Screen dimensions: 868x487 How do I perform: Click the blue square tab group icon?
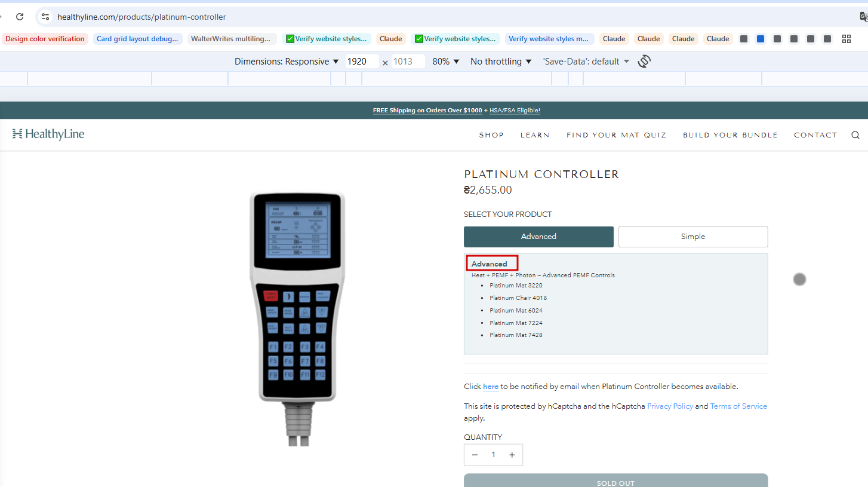click(761, 39)
